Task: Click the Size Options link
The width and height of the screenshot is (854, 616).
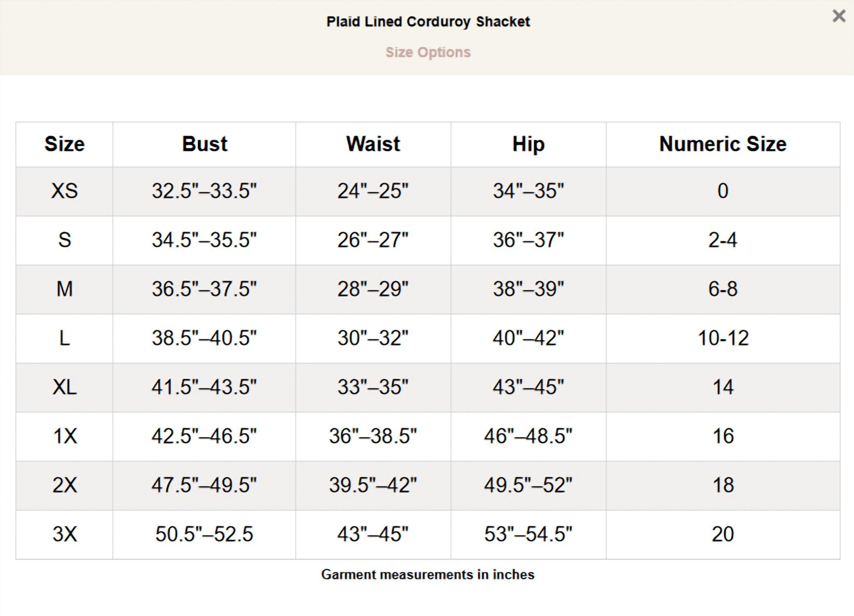Action: pos(428,52)
